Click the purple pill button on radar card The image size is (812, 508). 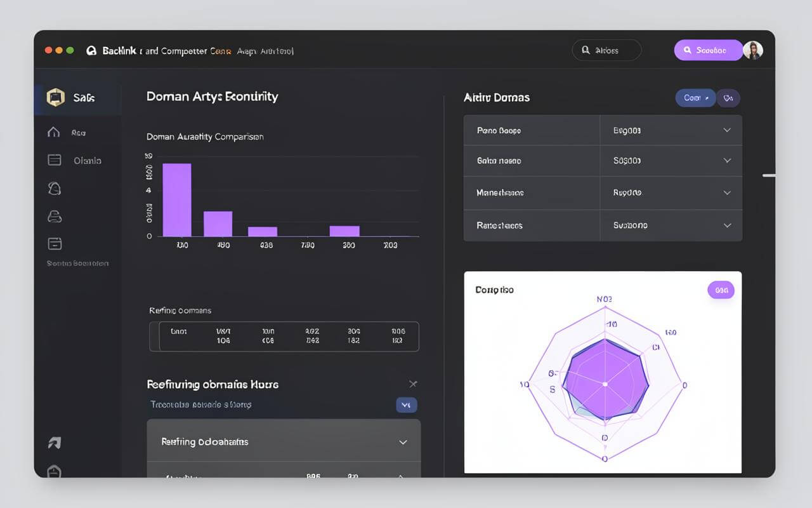tap(721, 290)
